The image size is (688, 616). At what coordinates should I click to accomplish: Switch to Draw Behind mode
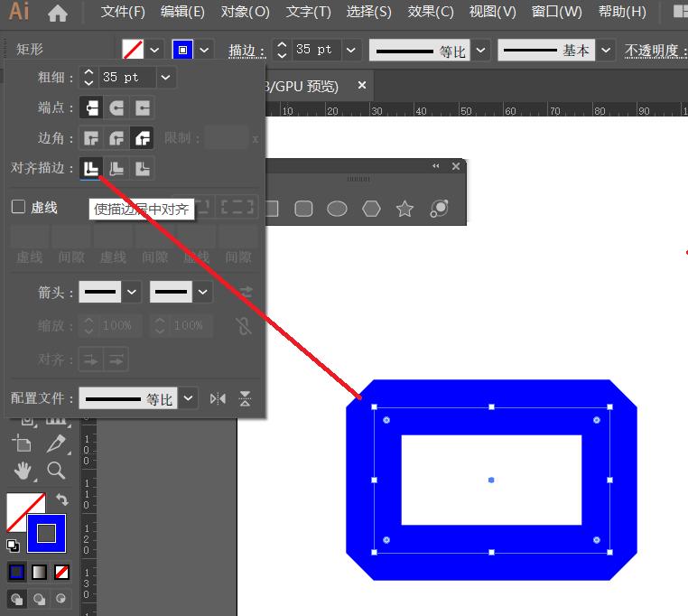[39, 599]
